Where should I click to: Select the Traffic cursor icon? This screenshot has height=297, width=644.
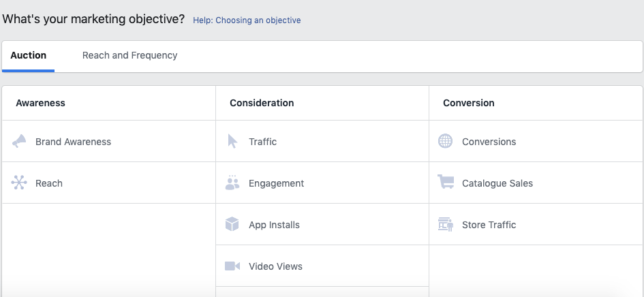click(x=232, y=141)
